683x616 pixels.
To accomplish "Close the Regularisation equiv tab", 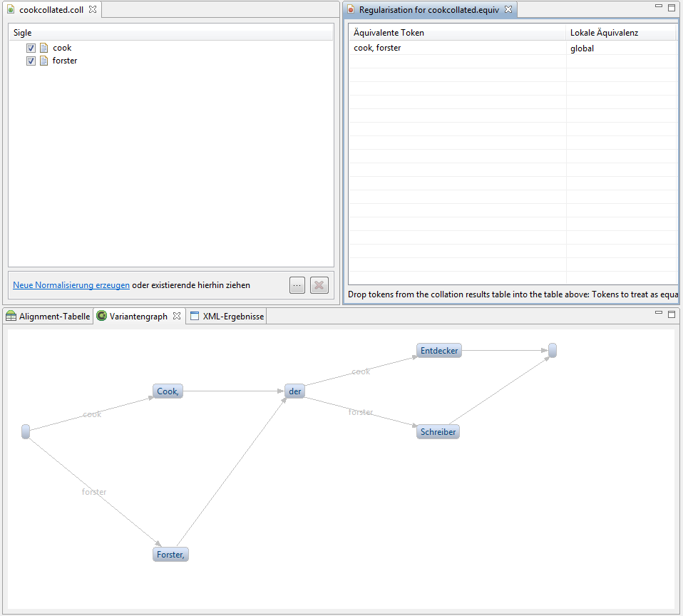I will pos(508,9).
